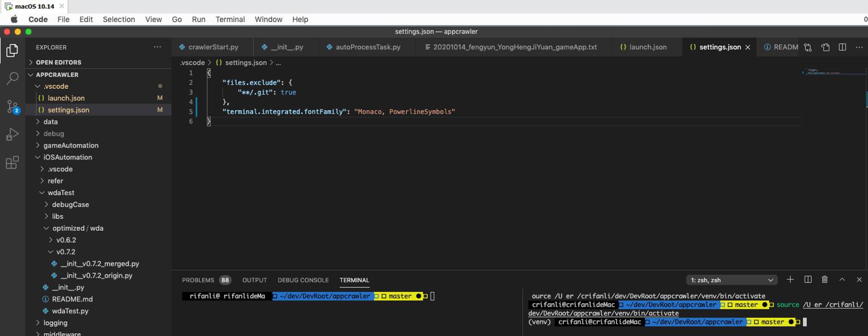Screen dimensions: 868x336
Task: Click the left terminal pane prompt
Action: click(x=309, y=296)
